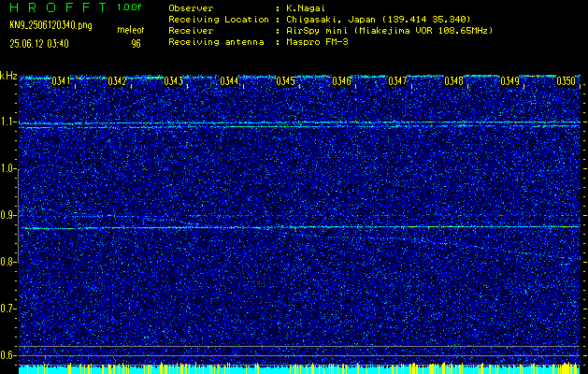Click the 0341 time marker
Viewport: 588px width, 374px height.
click(x=61, y=81)
